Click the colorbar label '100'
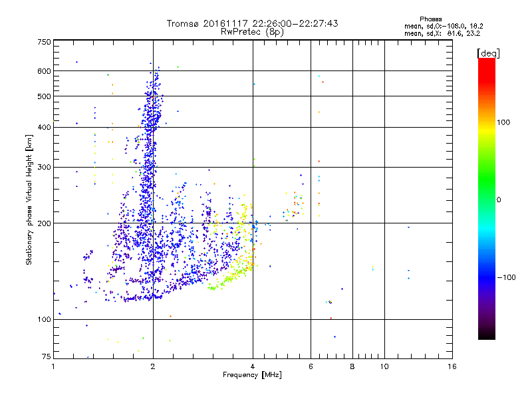Image resolution: width=532 pixels, height=399 pixels. pyautogui.click(x=503, y=122)
